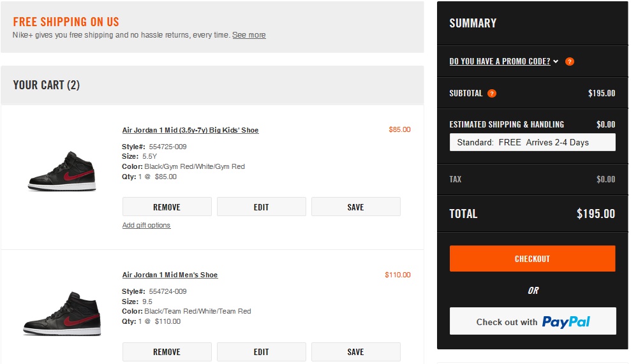The image size is (631, 364).
Task: Save the Big Kids' shoe for later
Action: point(355,207)
